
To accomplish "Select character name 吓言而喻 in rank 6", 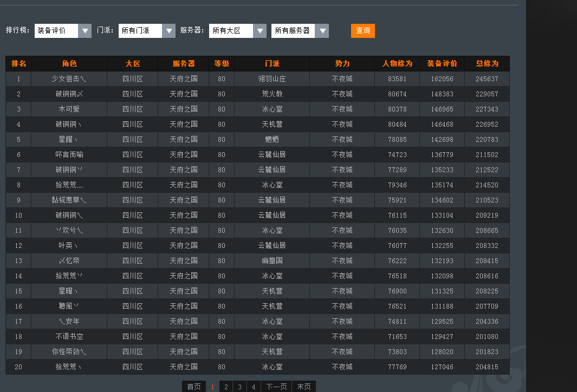I will click(69, 154).
